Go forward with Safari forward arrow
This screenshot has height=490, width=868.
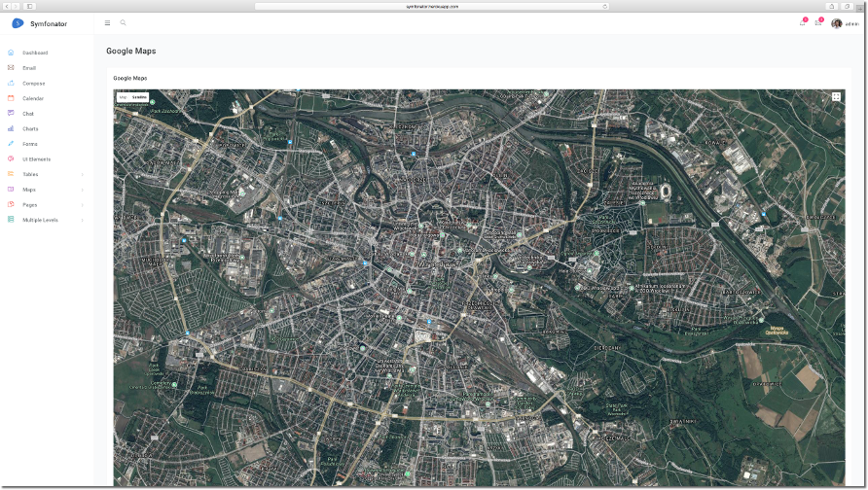click(x=16, y=7)
